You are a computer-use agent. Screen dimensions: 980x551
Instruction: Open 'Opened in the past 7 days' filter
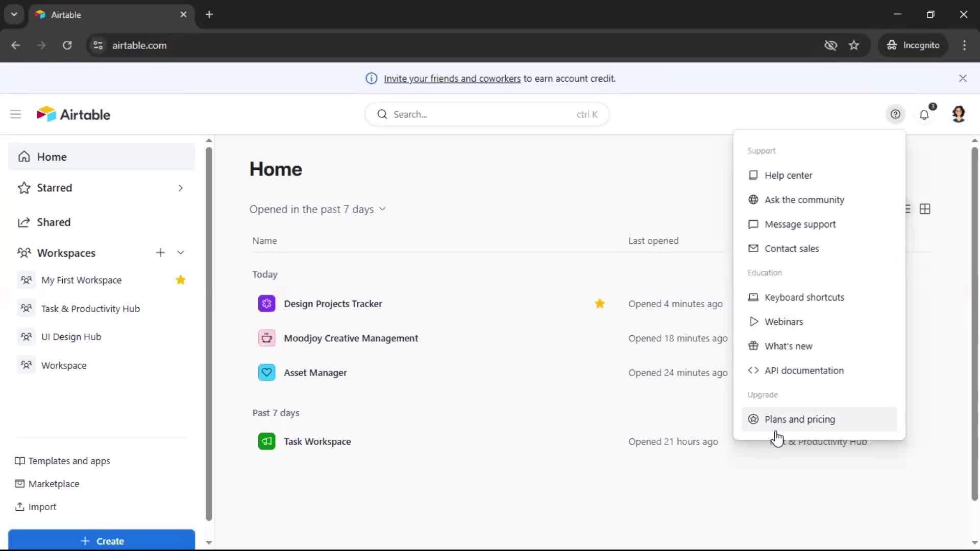pos(317,209)
